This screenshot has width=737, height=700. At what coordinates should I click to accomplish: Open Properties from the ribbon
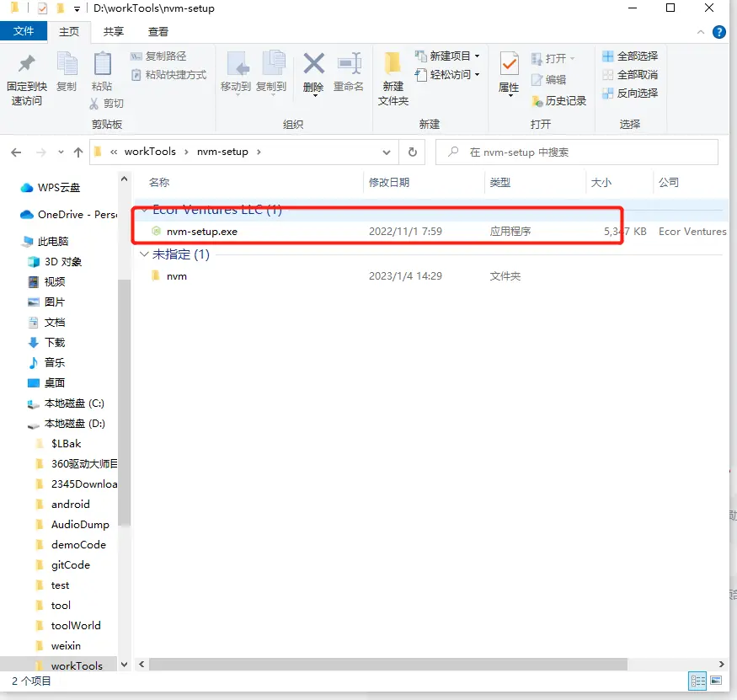tap(509, 65)
